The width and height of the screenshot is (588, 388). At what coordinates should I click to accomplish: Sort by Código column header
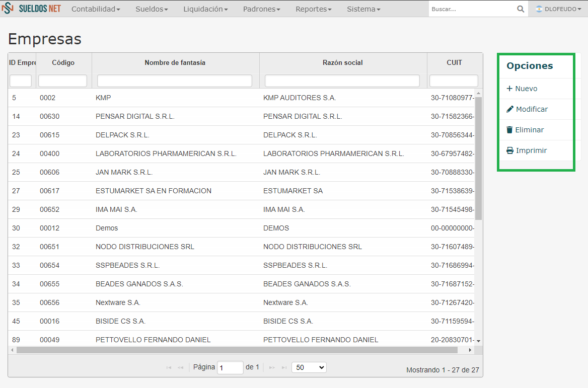click(x=63, y=62)
